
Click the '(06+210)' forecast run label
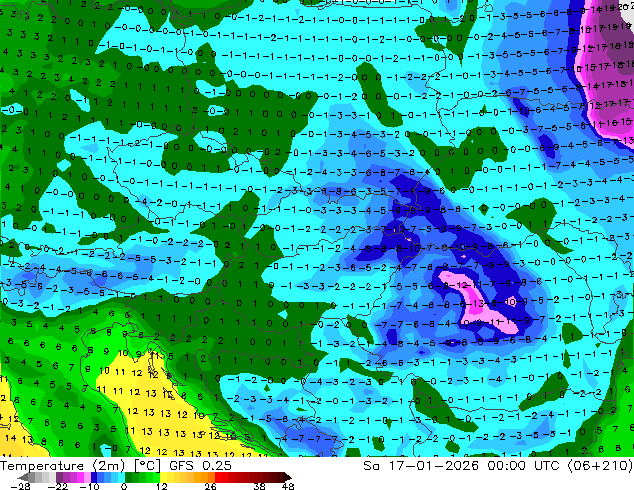coord(600,465)
